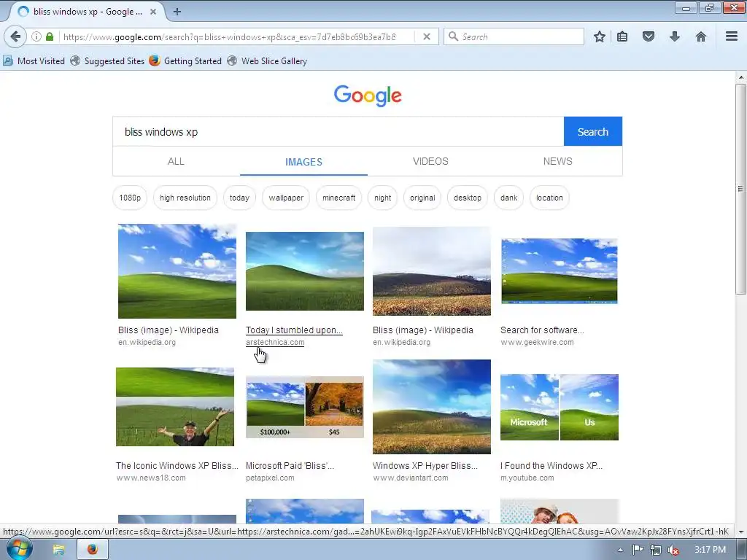
Task: Open 'I Found the Windows XP...' link
Action: [551, 466]
